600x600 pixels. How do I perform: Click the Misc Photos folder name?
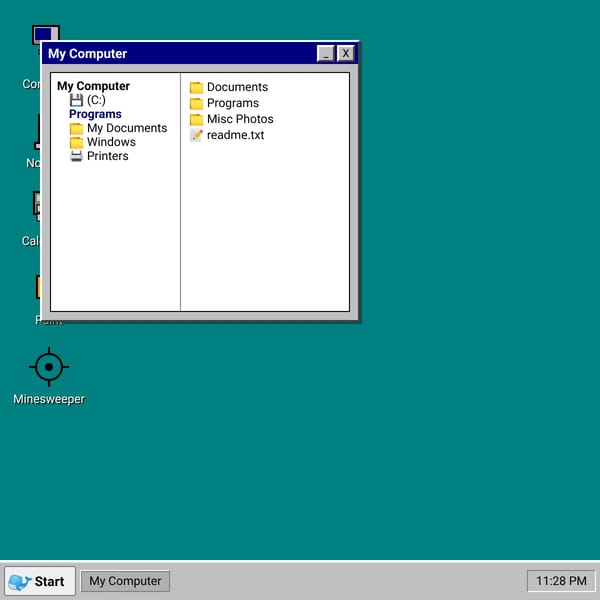pyautogui.click(x=240, y=119)
